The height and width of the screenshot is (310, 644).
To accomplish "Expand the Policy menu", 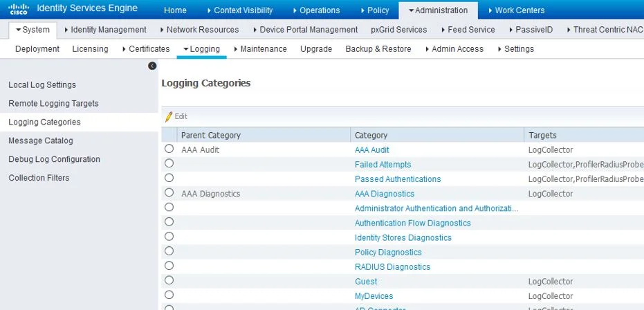I will coord(375,10).
